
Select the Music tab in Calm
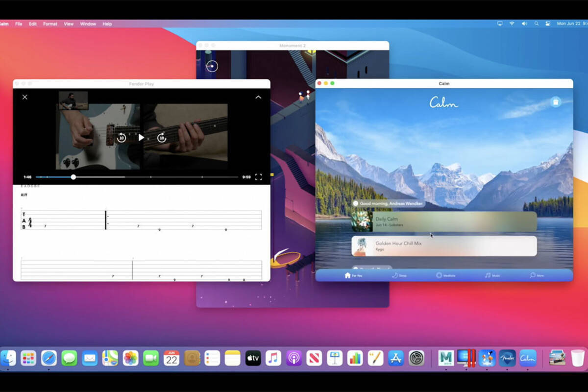(x=492, y=275)
